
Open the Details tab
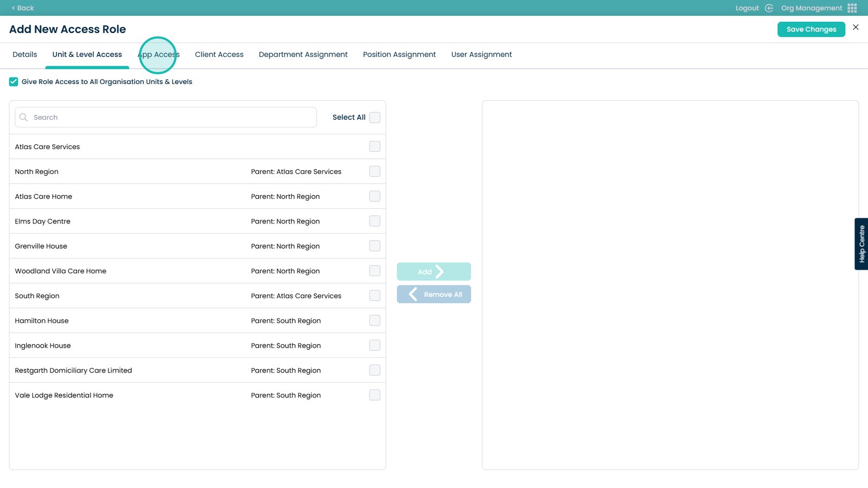(25, 55)
